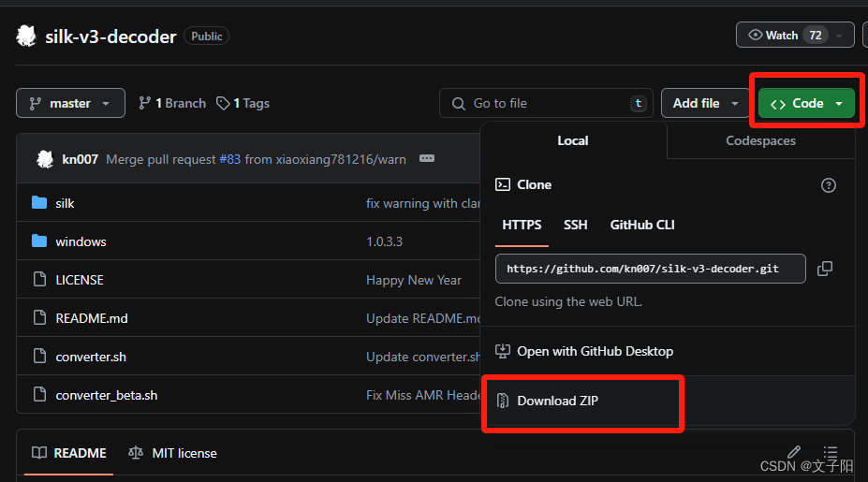Click the windows folder icon
Viewport: 868px width, 482px height.
coord(39,241)
